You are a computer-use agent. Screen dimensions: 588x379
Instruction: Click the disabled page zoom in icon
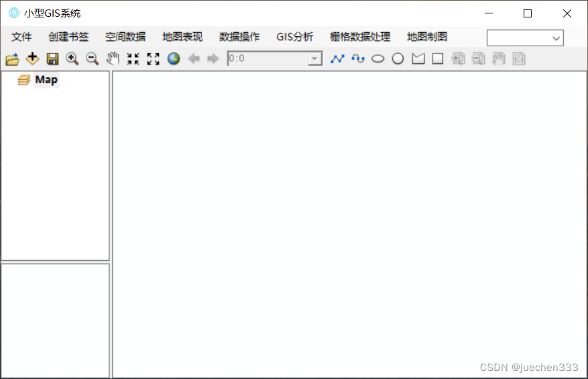(x=458, y=58)
